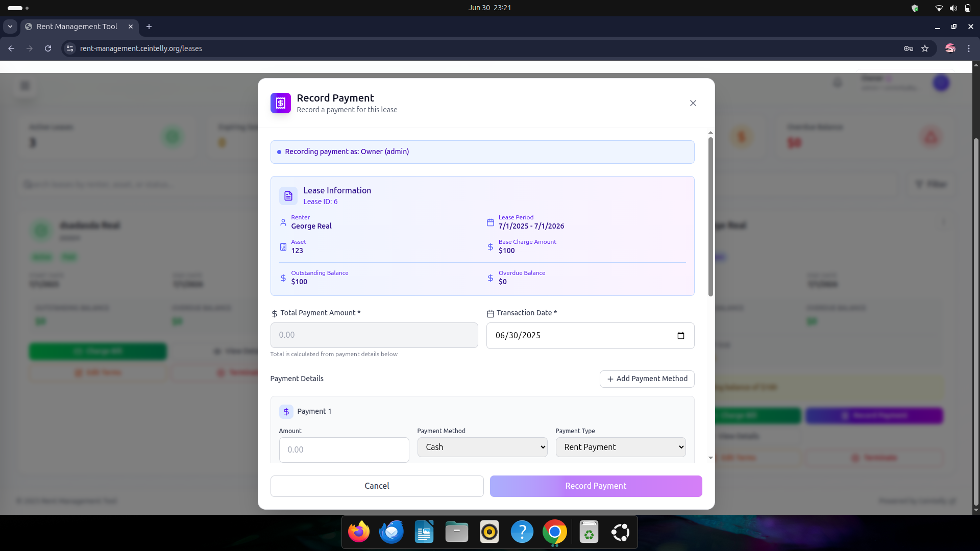Click the Record Payment receipt icon
The image size is (980, 551).
point(280,103)
